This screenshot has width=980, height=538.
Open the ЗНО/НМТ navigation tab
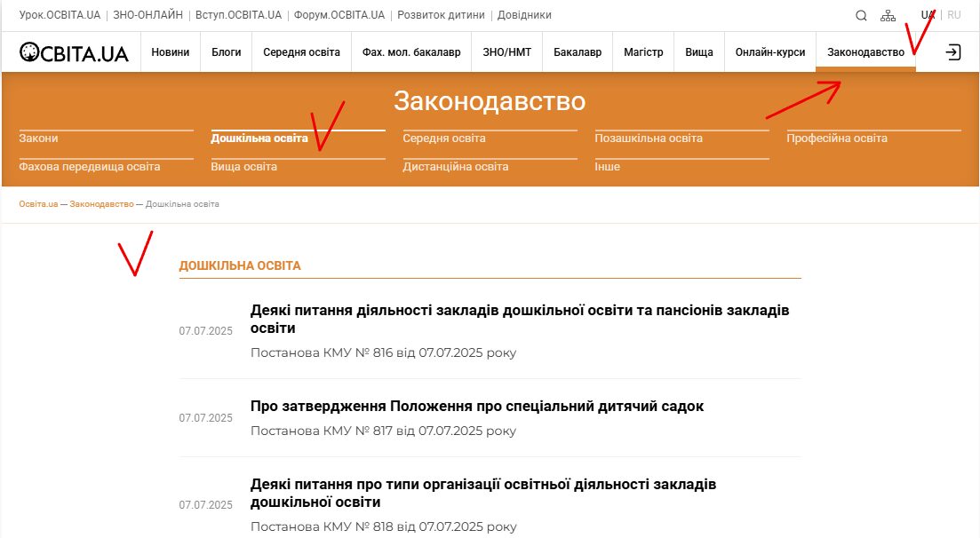(x=506, y=52)
